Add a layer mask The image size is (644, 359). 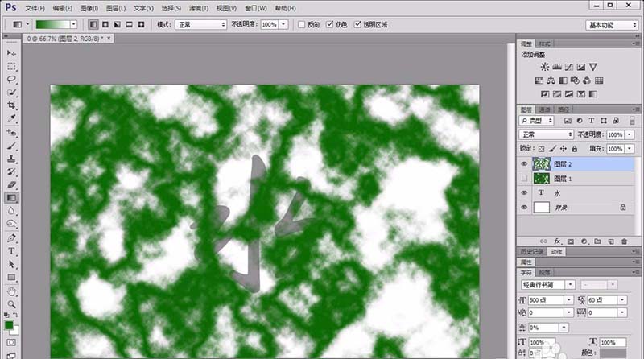pyautogui.click(x=571, y=241)
